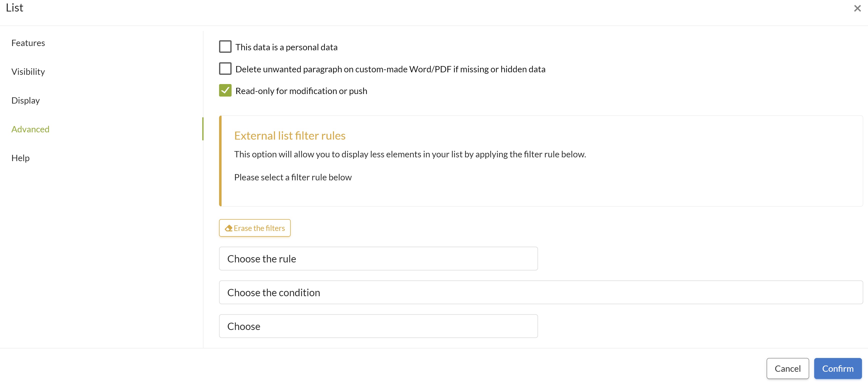This screenshot has height=382, width=868.
Task: Disable 'Read-only for modification or push' checkbox
Action: point(225,91)
